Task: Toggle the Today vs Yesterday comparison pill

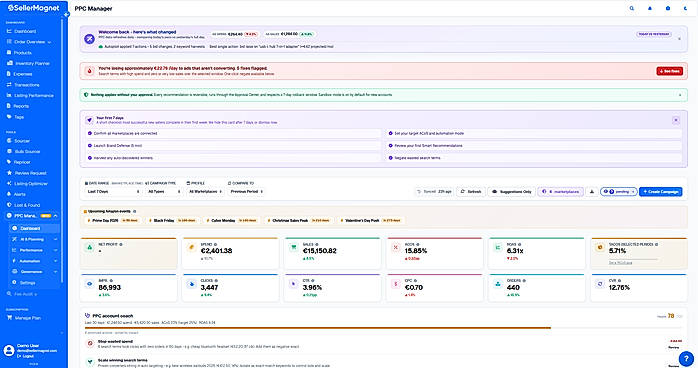Action: coord(653,34)
